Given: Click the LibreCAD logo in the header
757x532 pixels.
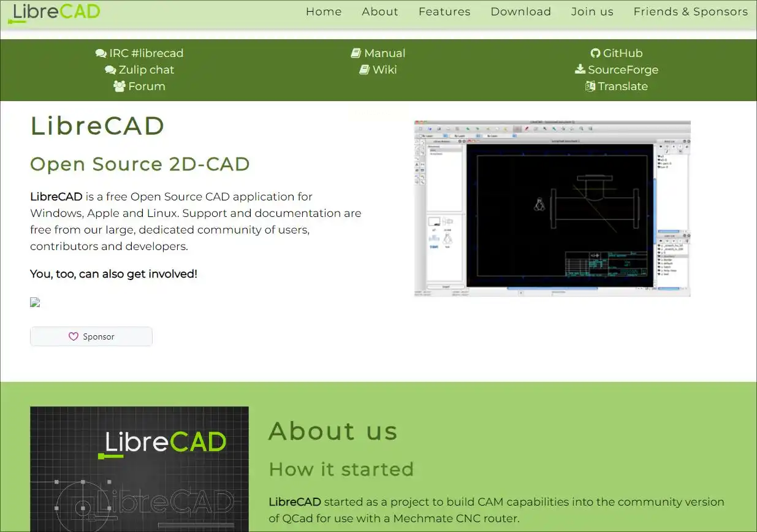Looking at the screenshot, I should (x=53, y=12).
